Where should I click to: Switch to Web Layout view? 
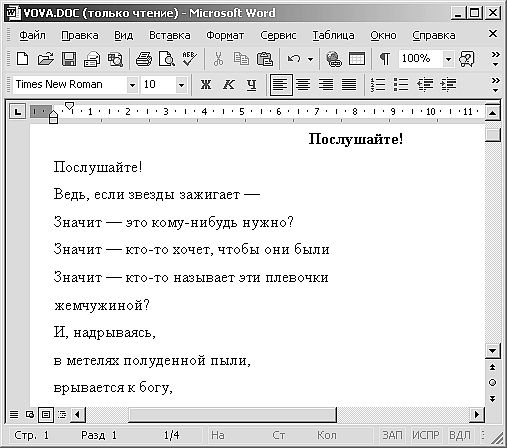[30, 415]
